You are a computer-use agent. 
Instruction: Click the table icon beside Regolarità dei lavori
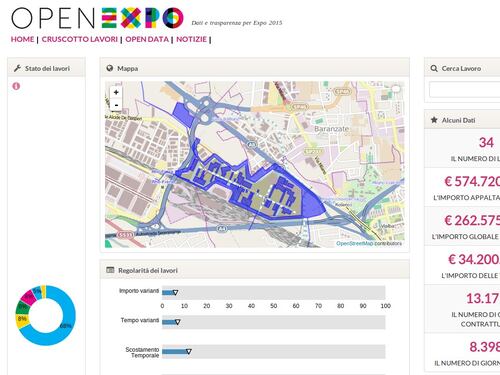point(110,270)
